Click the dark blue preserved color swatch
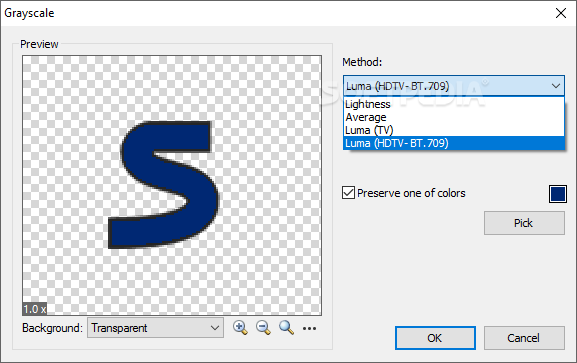Screen dimensions: 577x363 pyautogui.click(x=558, y=194)
